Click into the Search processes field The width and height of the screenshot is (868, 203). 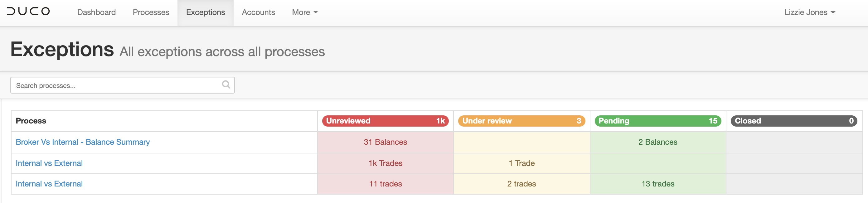(x=114, y=85)
